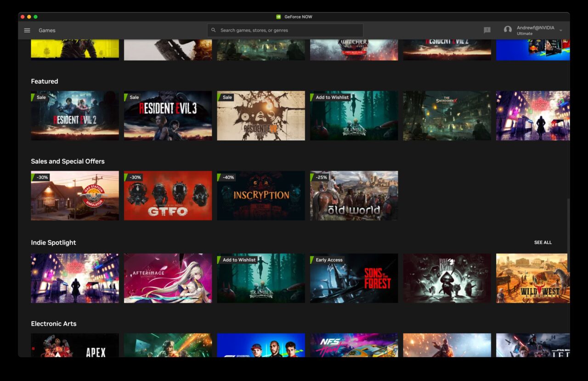Screen dimensions: 588x381
Task: Click the Sale badge on Resident Evil 2
Action: point(41,97)
